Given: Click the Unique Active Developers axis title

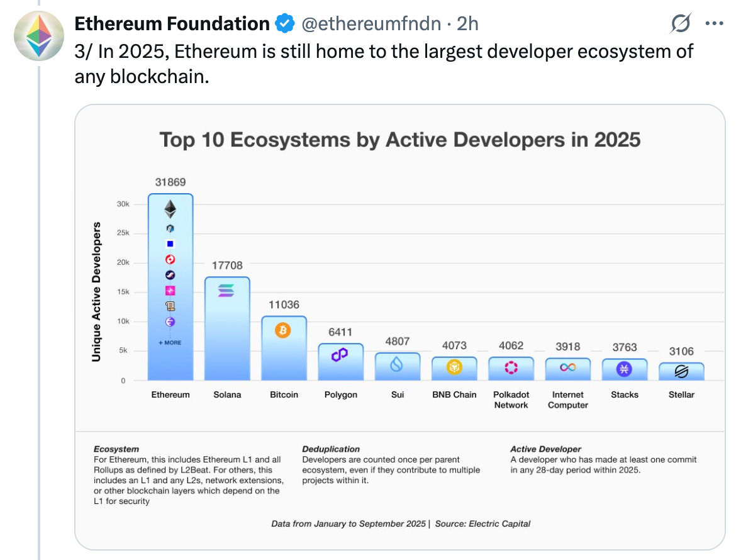Looking at the screenshot, I should tap(96, 292).
